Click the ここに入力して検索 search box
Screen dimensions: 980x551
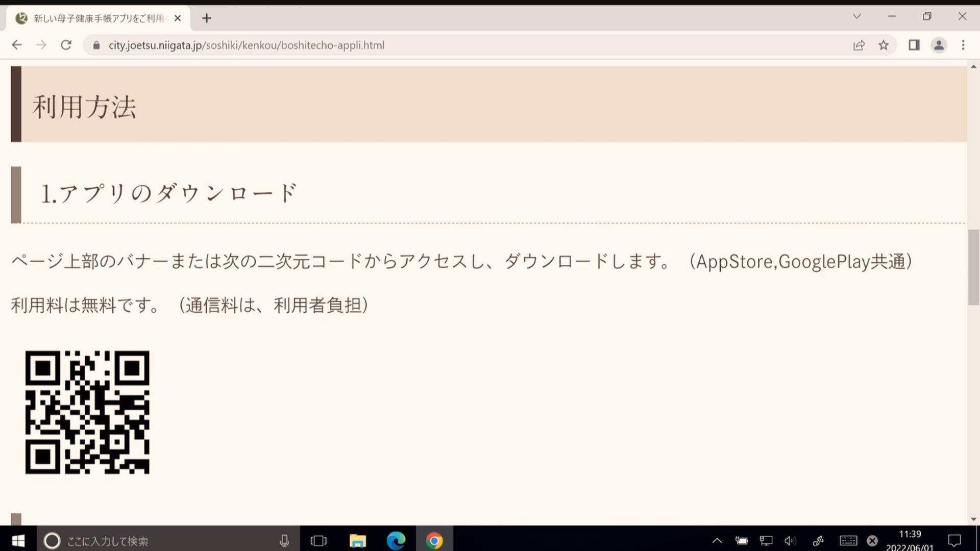click(168, 541)
